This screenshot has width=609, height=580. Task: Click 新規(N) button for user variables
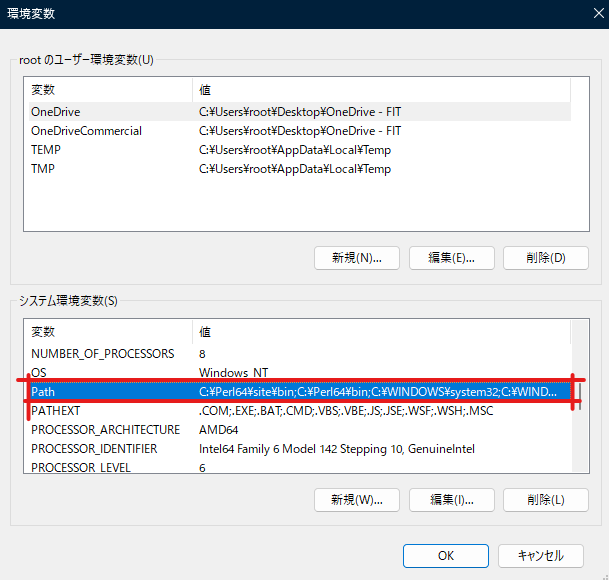pos(357,257)
